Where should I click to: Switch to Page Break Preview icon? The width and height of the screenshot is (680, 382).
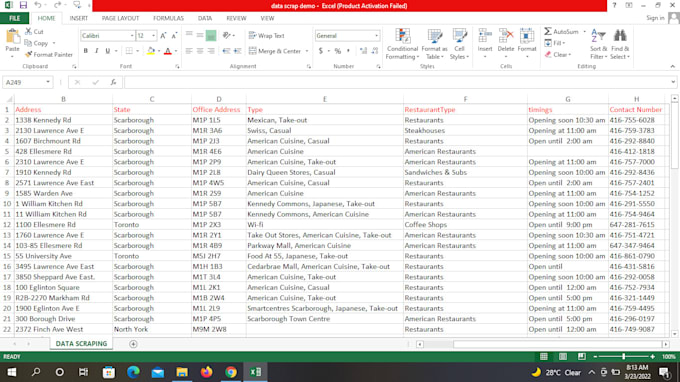pos(582,356)
